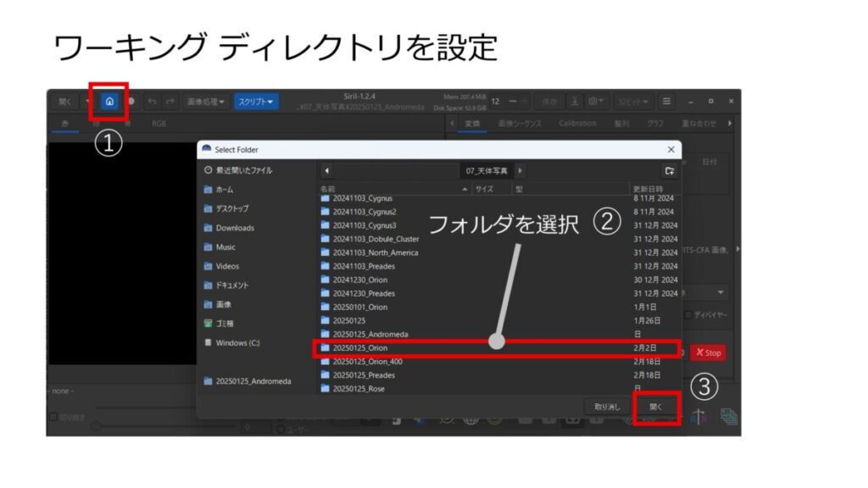Click the redo arrow in Siril toolbar
The height and width of the screenshot is (488, 868).
pyautogui.click(x=170, y=102)
